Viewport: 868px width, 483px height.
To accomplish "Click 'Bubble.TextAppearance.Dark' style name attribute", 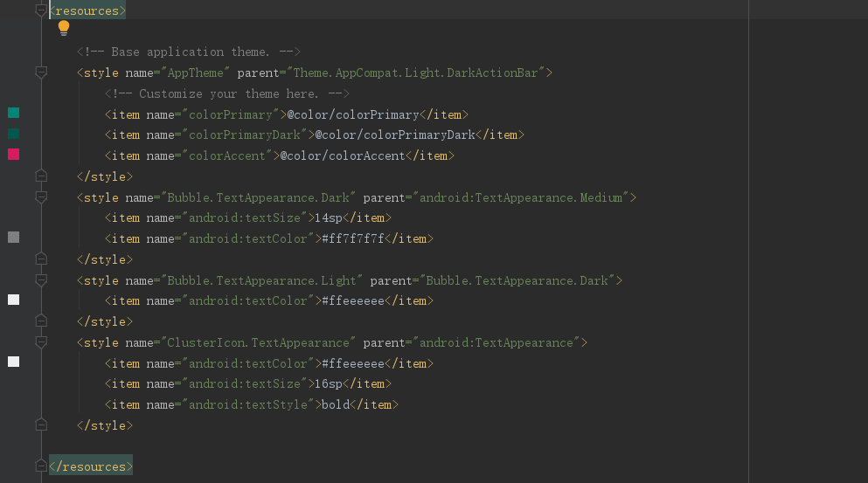I will [258, 197].
